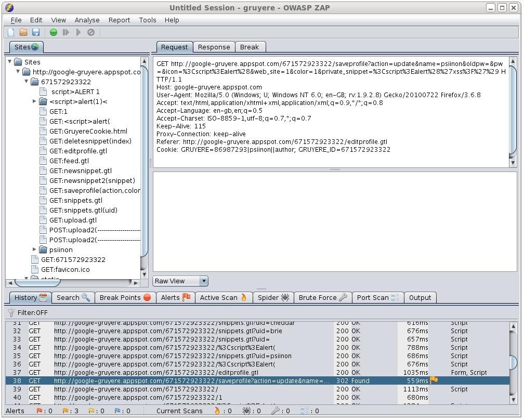Switch to the Response tab

coord(214,47)
